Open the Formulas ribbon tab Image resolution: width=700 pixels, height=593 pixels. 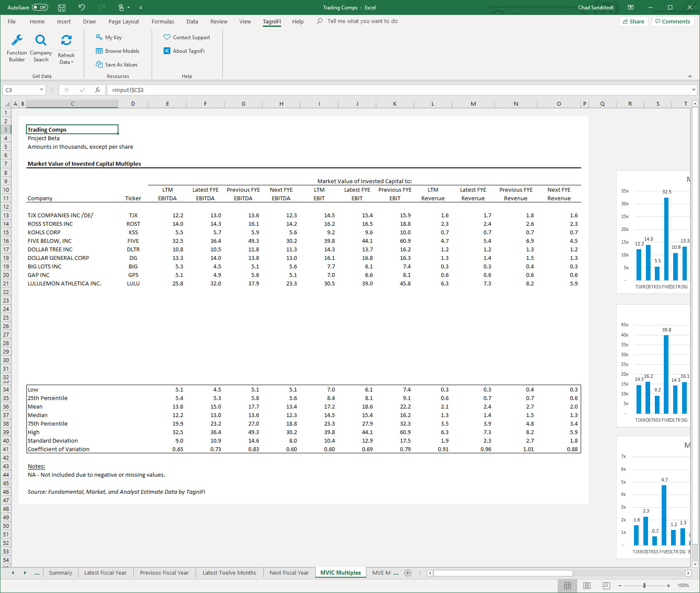pyautogui.click(x=163, y=22)
